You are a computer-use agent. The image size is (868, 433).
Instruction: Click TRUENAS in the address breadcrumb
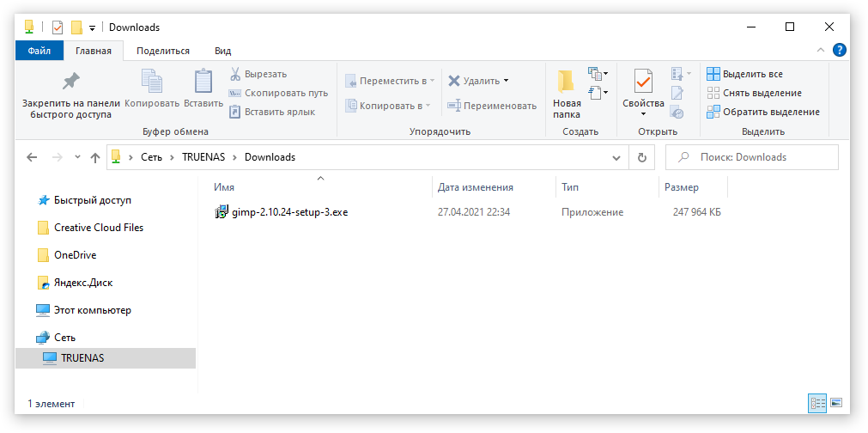[203, 157]
